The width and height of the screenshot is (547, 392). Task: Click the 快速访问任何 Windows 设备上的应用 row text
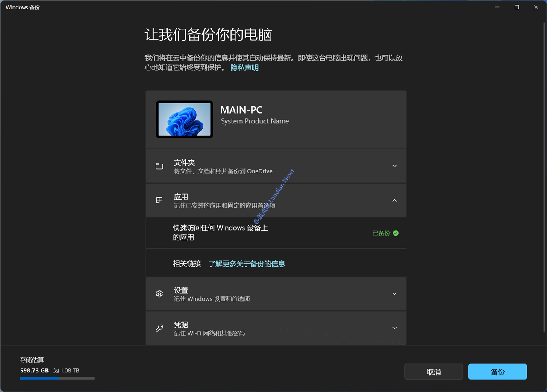point(220,233)
